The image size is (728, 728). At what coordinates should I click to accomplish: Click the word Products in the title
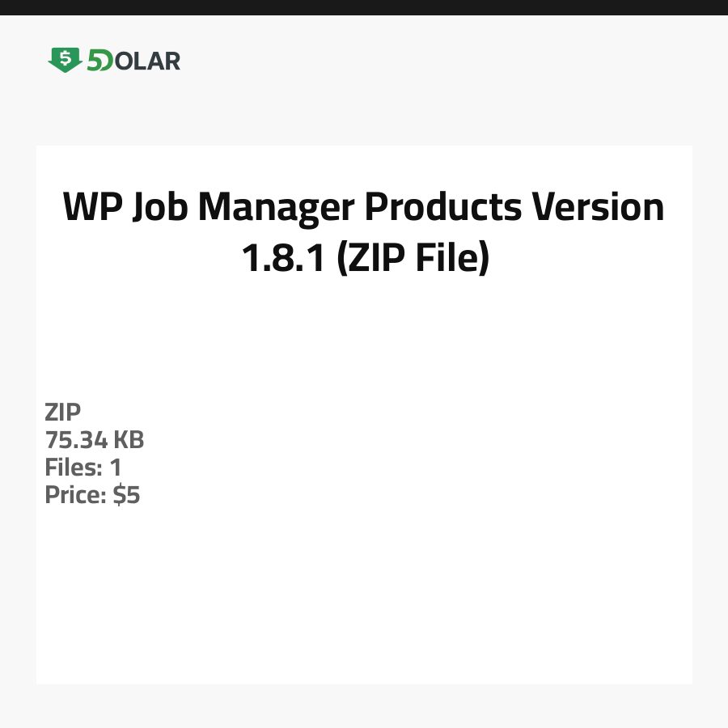tap(442, 208)
